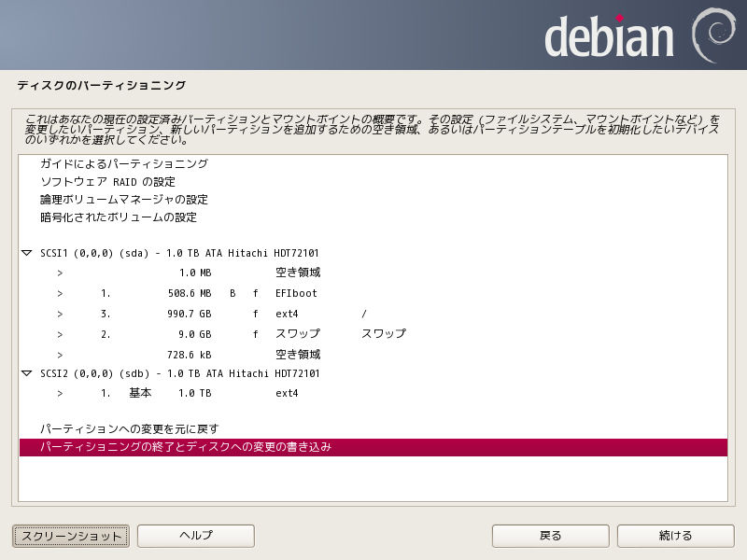Select ガイドによるパーティショニング option
Viewport: 747px width, 560px height.
tap(123, 163)
